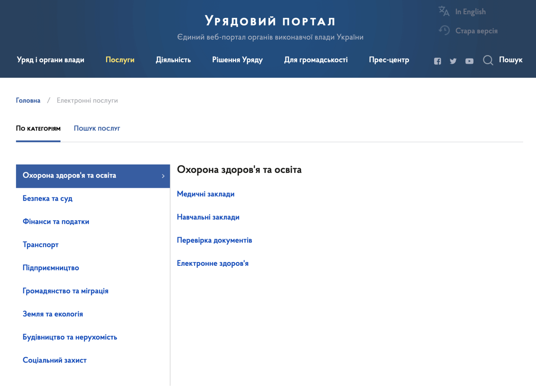Viewport: 536px width, 392px height.
Task: Click the Єдиний веб-портал органів subtitle
Action: tap(270, 37)
